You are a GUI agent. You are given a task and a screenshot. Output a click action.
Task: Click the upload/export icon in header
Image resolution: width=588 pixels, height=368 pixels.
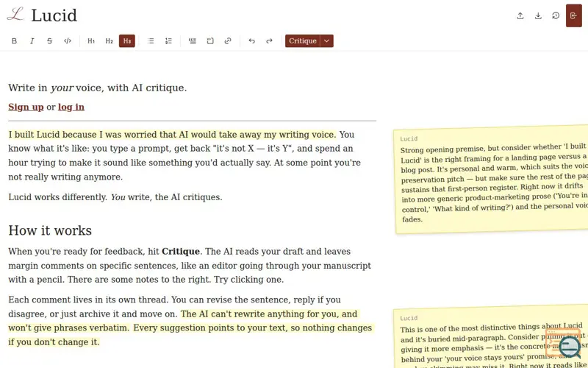(x=520, y=15)
